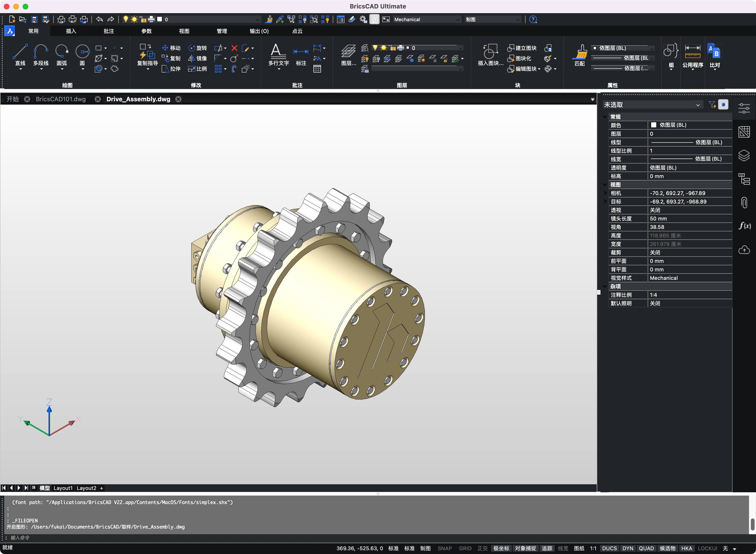Open the 常用 ribbon tab
Viewport: 756px width, 554px height.
33,31
